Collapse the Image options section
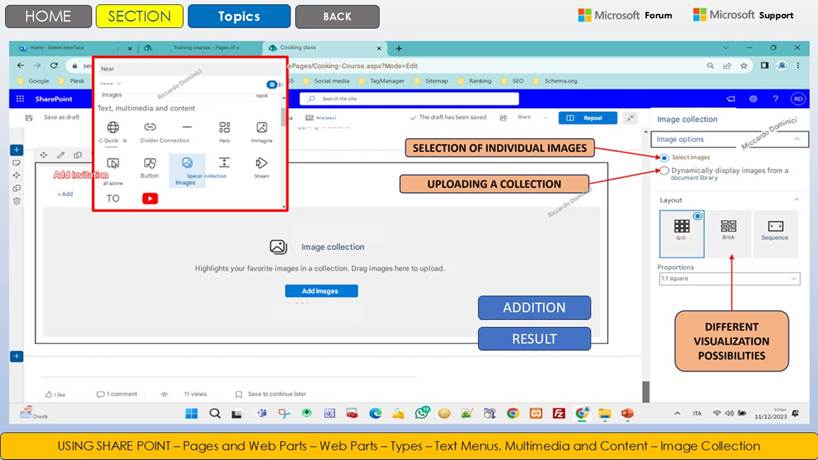818x460 pixels. tap(797, 139)
